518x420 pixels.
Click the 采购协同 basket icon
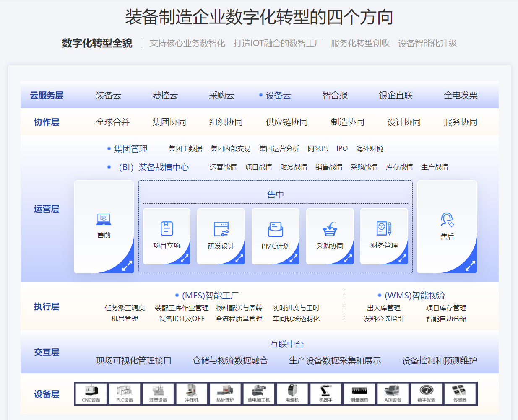click(x=330, y=229)
